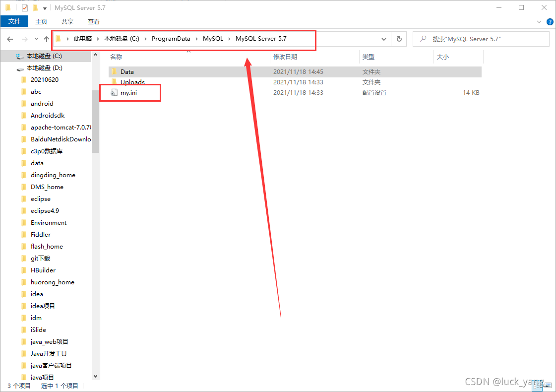
Task: Open the dingding_home folder
Action: click(x=53, y=175)
